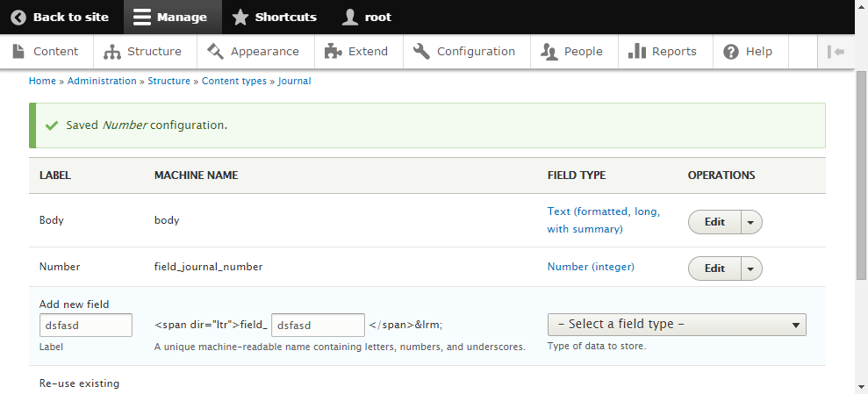Viewport: 868px width, 394px height.
Task: Open the Help page
Action: coord(748,52)
